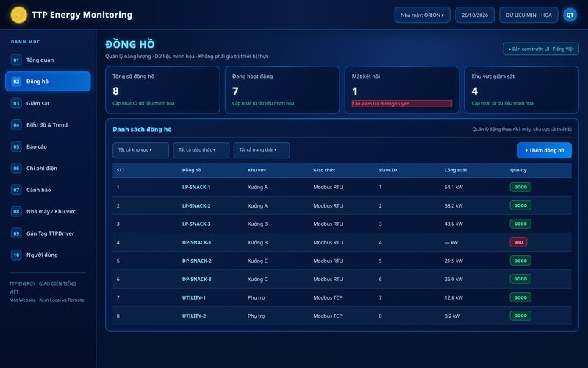The image size is (588, 368).
Task: Click the Danh sách đồng hồ heading
Action: click(142, 130)
